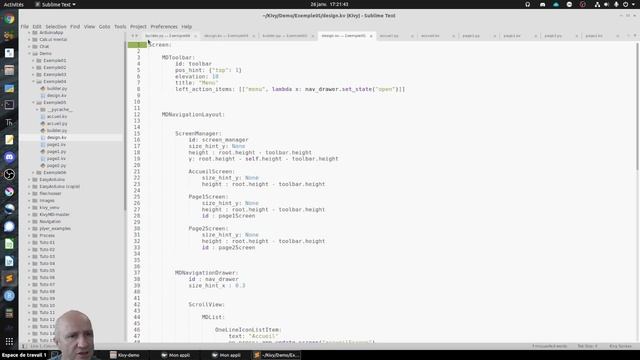This screenshot has height=360, width=640.
Task: Toggle sidebar icon in status bar
Action: click(23, 346)
